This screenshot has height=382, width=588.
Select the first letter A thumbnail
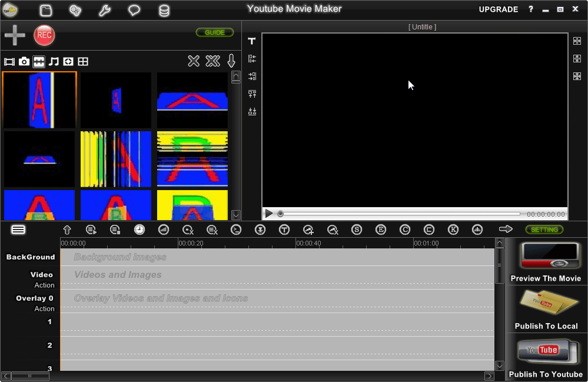pos(39,99)
